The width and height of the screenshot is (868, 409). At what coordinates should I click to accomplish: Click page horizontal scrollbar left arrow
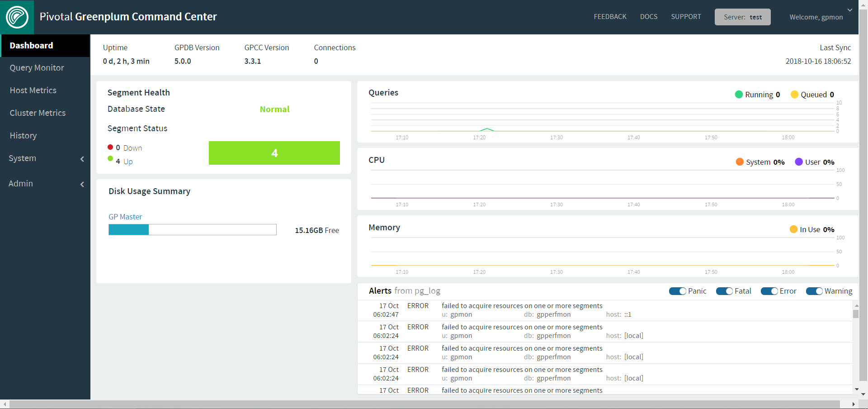5,404
